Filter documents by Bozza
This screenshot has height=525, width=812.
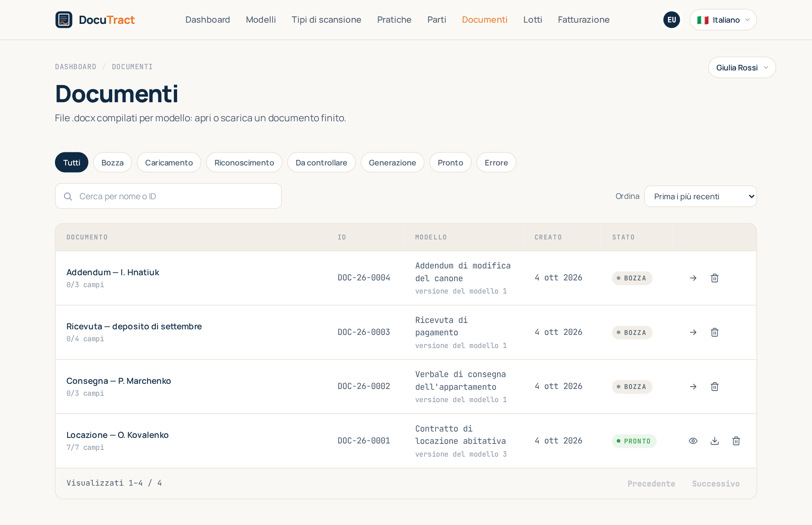tap(113, 162)
